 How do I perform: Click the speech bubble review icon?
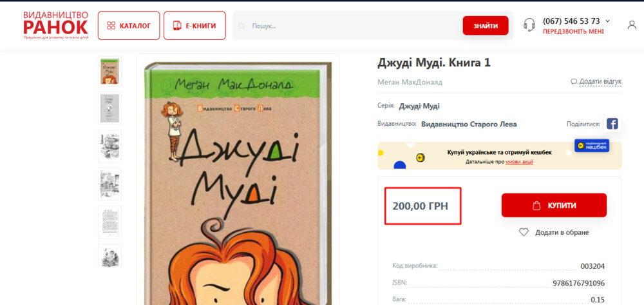[573, 82]
